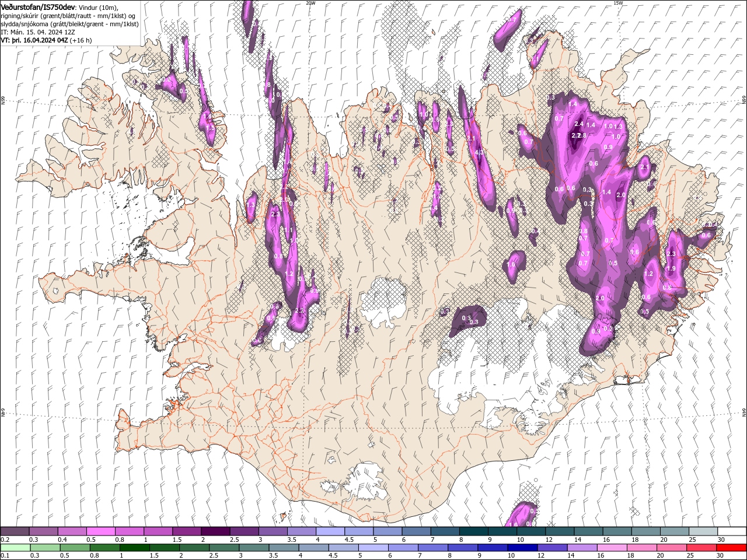Click the 1.9 snowfall value on the map

(x=671, y=268)
